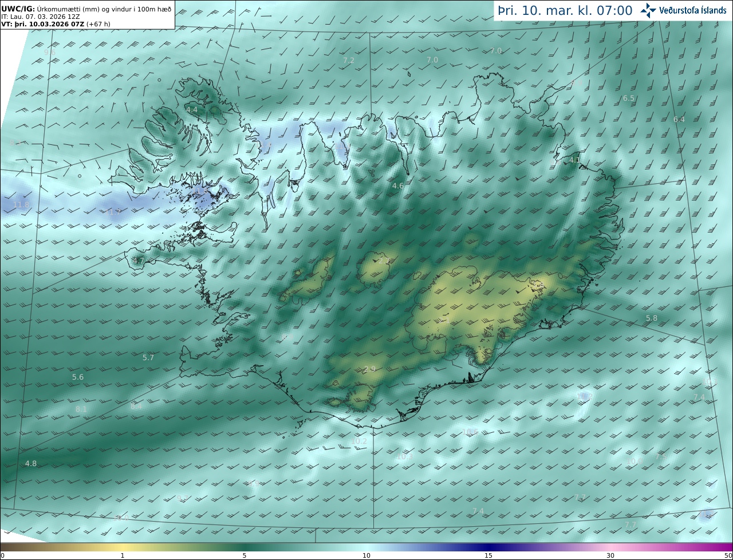733x560 pixels.
Task: Pick the dark green band near tick 5
Action: [x=245, y=547]
